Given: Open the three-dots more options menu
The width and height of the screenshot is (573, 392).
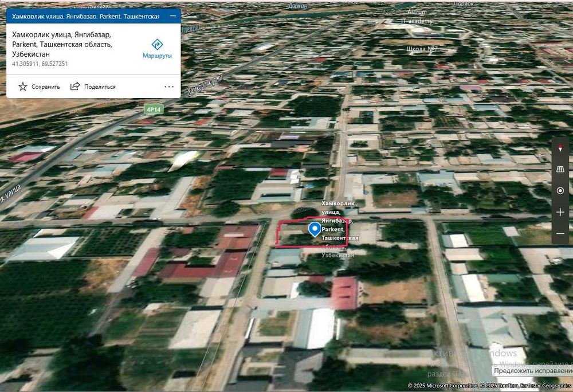Looking at the screenshot, I should point(169,87).
